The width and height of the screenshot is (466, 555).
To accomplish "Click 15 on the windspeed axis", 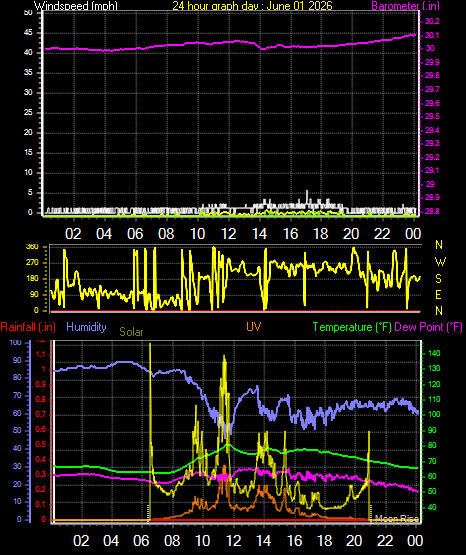I will pyautogui.click(x=28, y=153).
